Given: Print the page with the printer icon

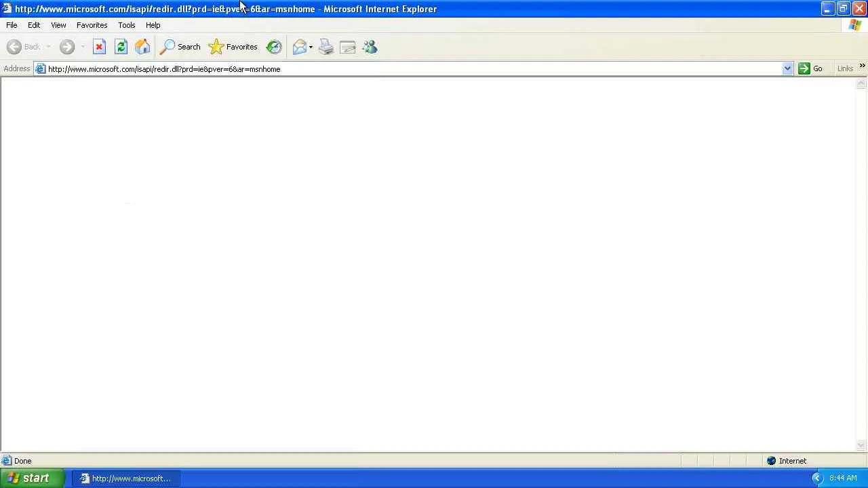Looking at the screenshot, I should click(326, 47).
